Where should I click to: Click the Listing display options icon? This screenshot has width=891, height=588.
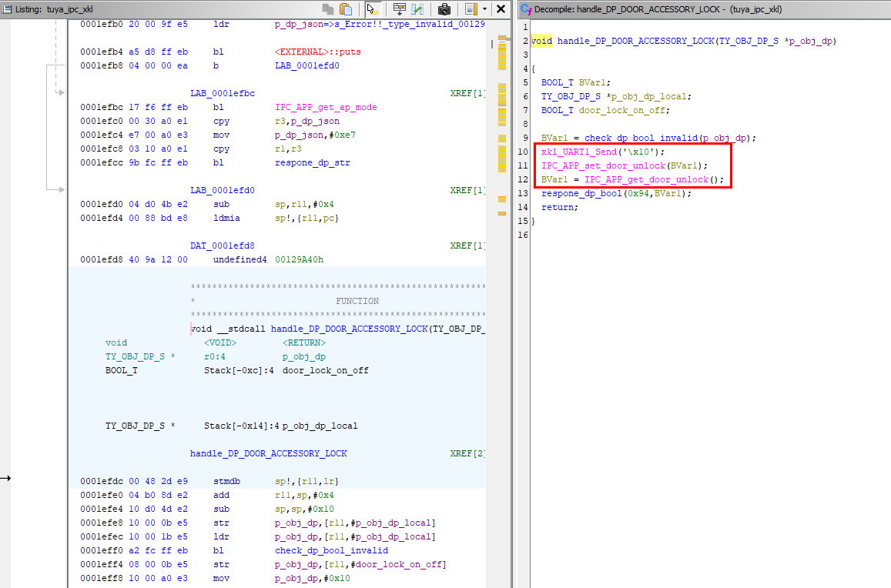pos(471,9)
